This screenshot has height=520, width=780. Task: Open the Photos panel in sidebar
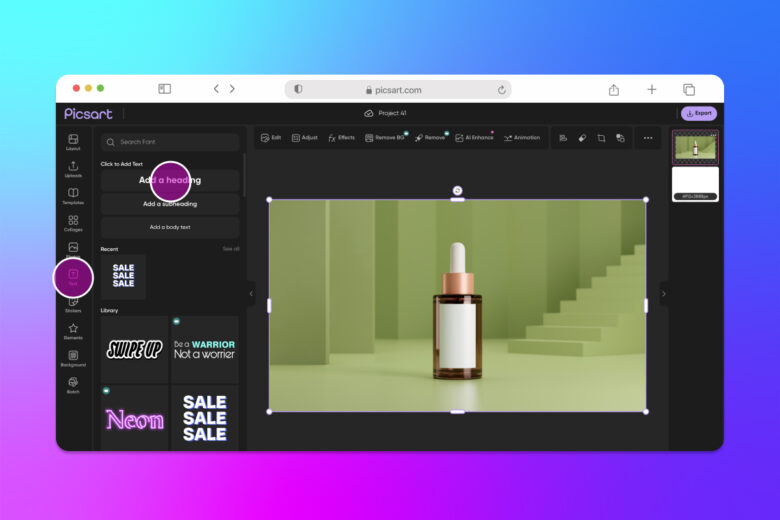pyautogui.click(x=73, y=249)
